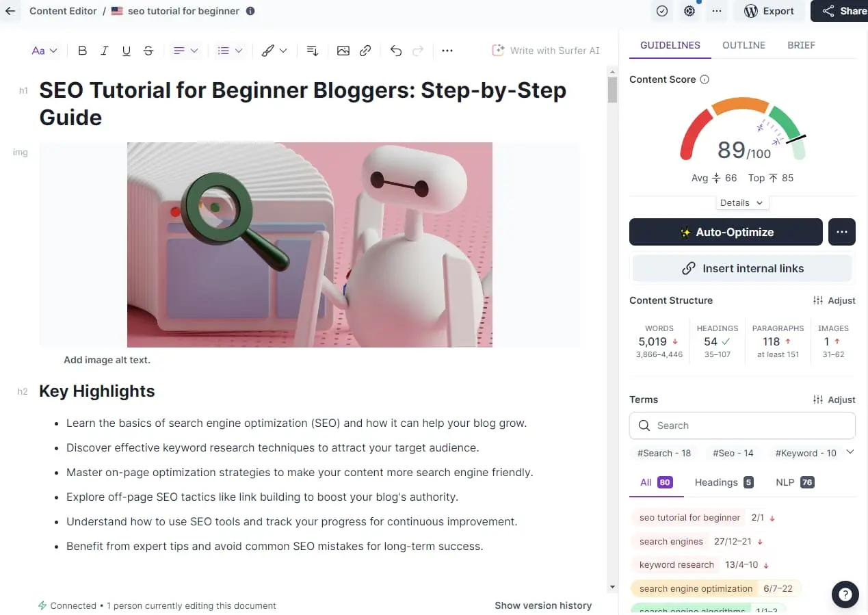The image size is (868, 615).
Task: Click Content Editor breadcrumb link
Action: 63,11
